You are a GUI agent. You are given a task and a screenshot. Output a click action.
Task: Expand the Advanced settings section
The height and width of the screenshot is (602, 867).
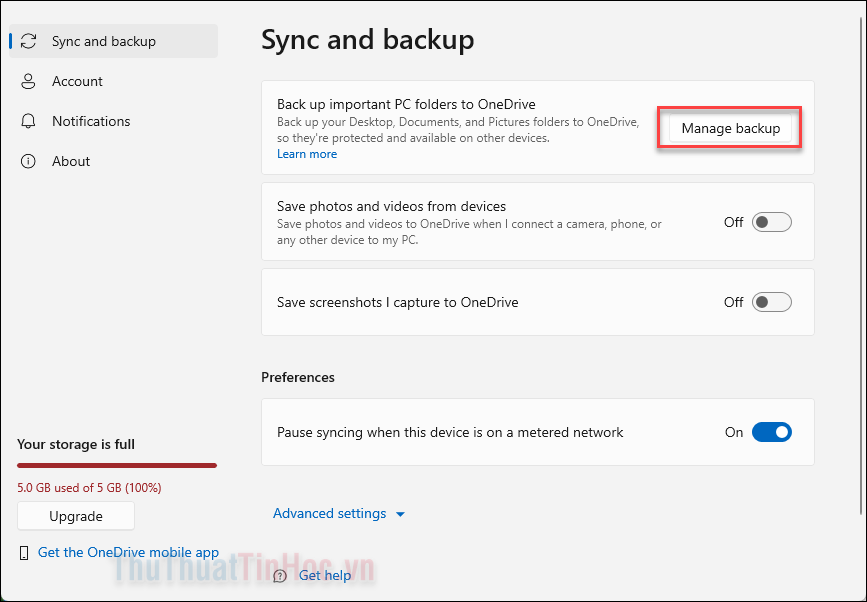tap(329, 513)
